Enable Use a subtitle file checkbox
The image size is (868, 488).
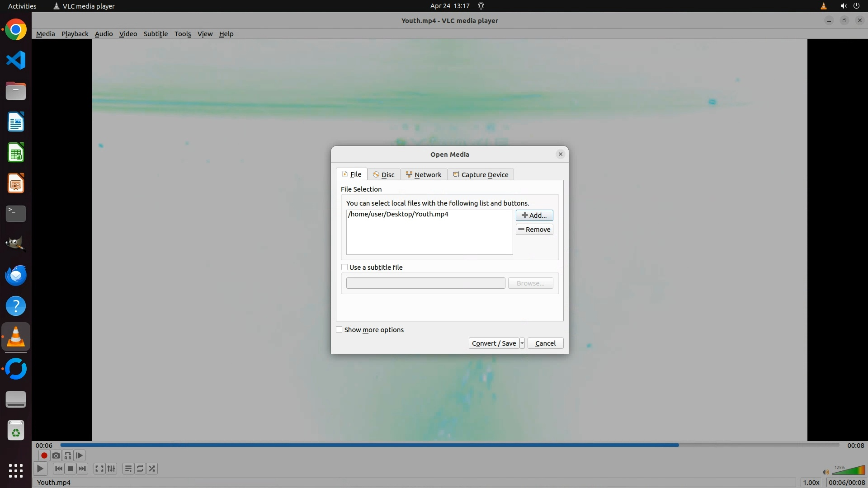point(344,267)
